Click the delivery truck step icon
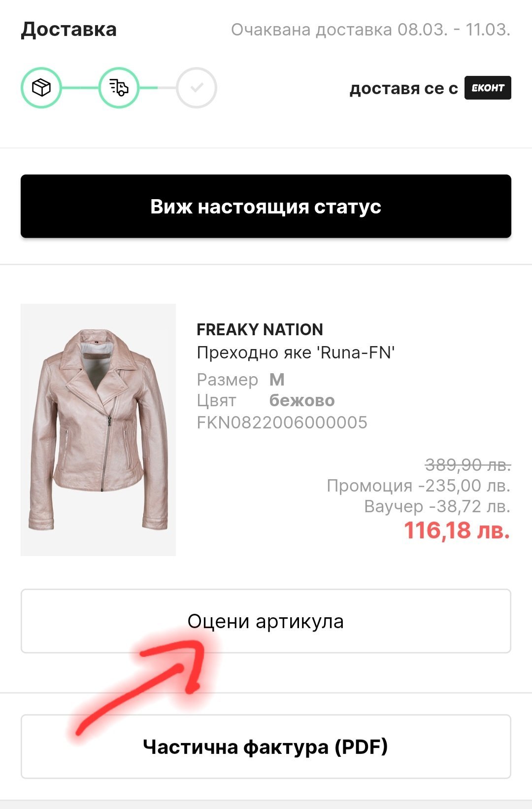The image size is (532, 809). pos(119,88)
